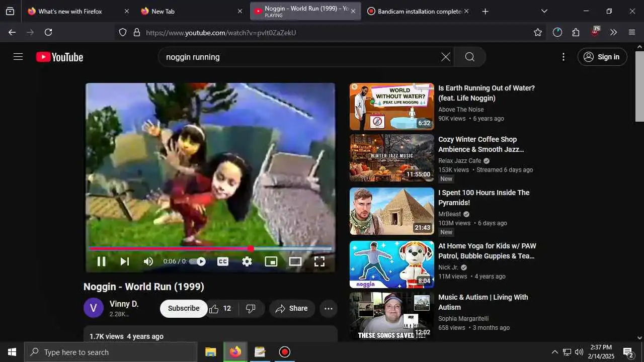644x362 pixels.
Task: Open Firefox View button
Action: point(10,11)
